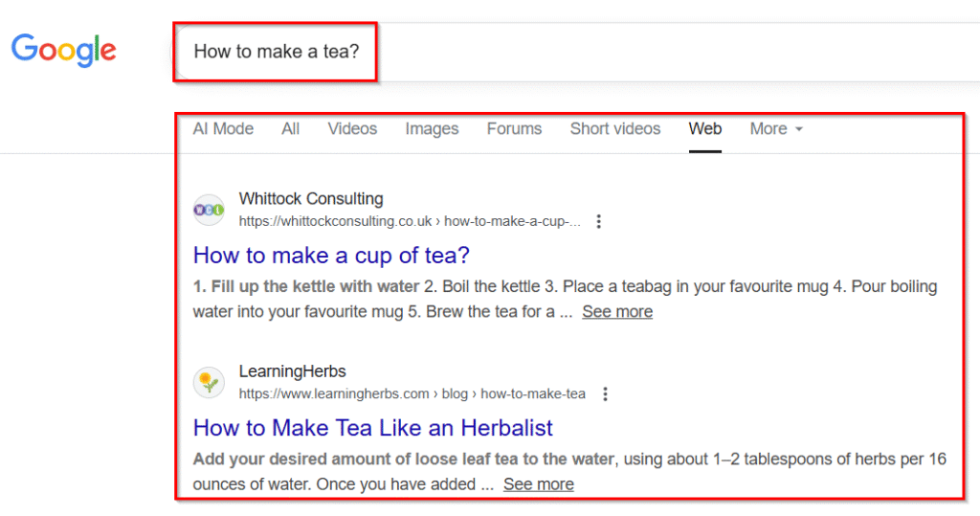Open the LearningHerbs result options menu
The width and height of the screenshot is (980, 516).
605,394
